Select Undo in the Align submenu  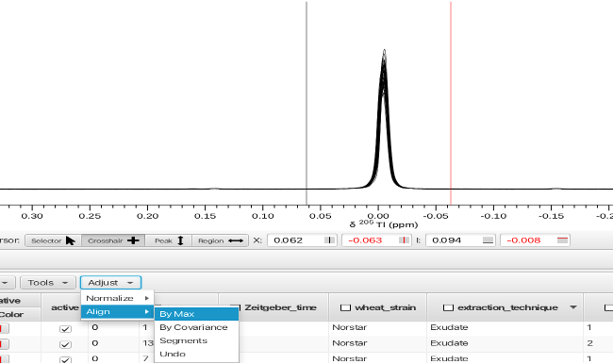pos(197,354)
